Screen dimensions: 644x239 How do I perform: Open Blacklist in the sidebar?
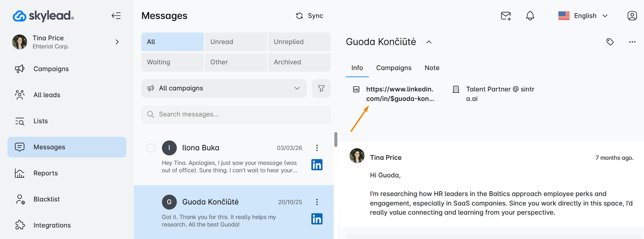67,199
